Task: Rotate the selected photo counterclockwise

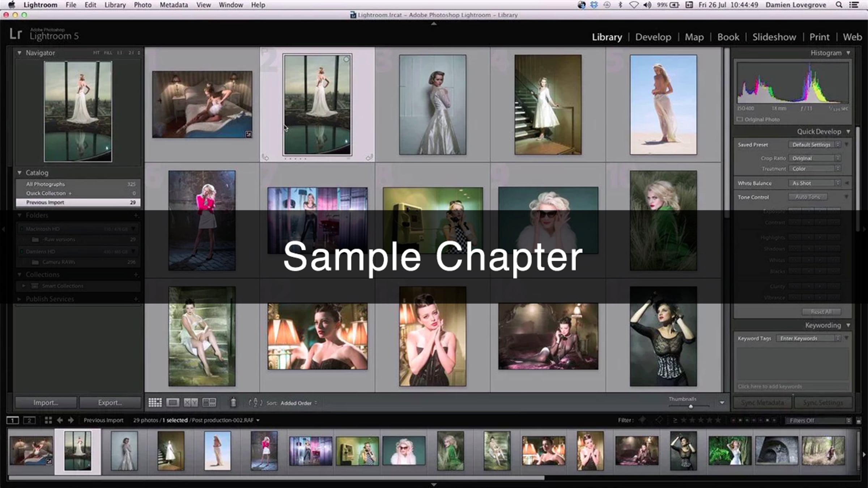Action: point(265,157)
